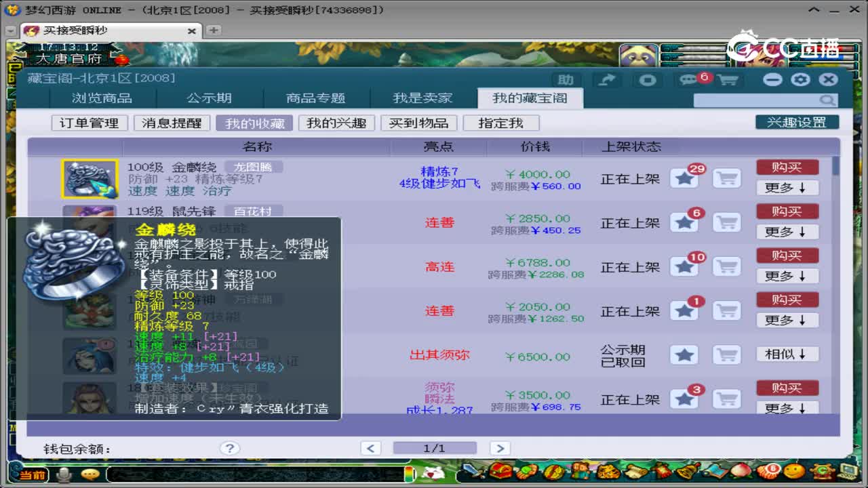Expand 更多 menu for ¥3500.00 row
Viewport: 868px width, 488px height.
787,408
